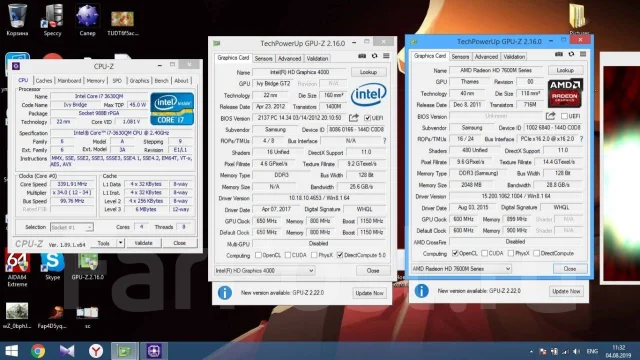Screen dimensions: 640x360
Task: Open hamburger menu in Intel GPU-Z window
Action: (386, 56)
